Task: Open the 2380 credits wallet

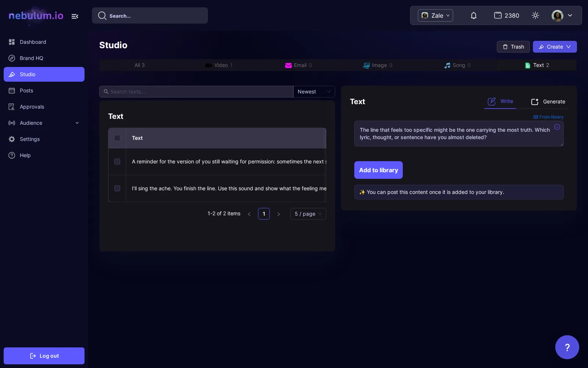Action: 506,15
